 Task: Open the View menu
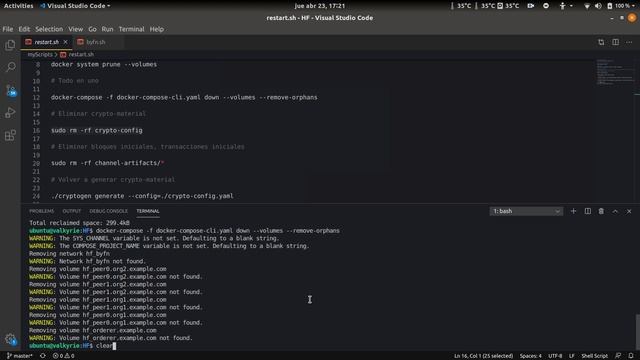click(76, 29)
